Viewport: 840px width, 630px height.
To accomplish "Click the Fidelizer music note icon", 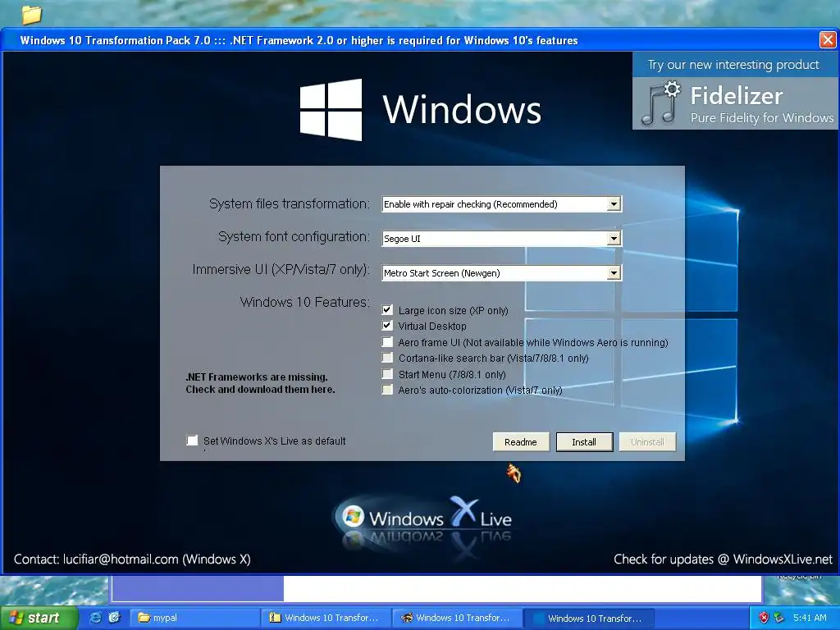I will pos(661,103).
